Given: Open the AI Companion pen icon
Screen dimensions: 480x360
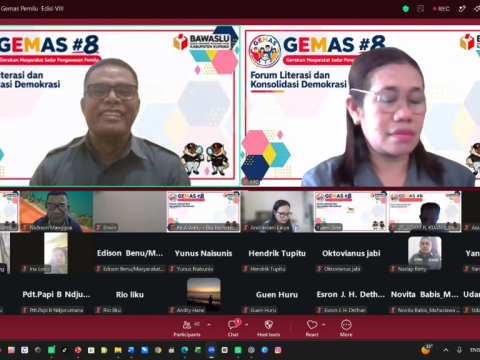Looking at the screenshot, I should [x=462, y=9].
